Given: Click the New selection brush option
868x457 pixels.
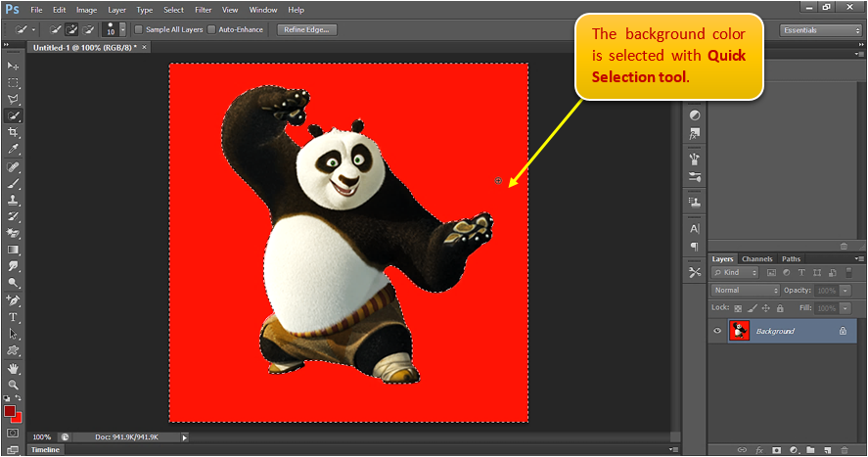Looking at the screenshot, I should (56, 30).
